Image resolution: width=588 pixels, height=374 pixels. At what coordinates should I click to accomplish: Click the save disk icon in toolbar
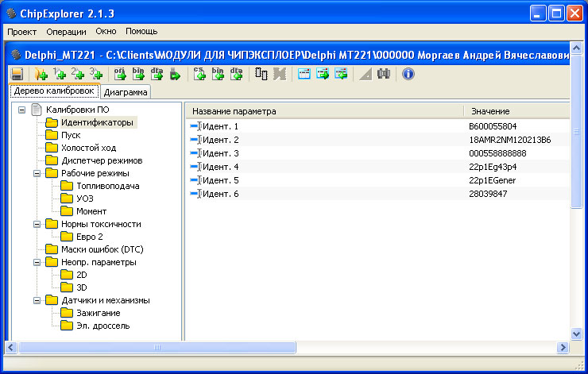pyautogui.click(x=16, y=74)
